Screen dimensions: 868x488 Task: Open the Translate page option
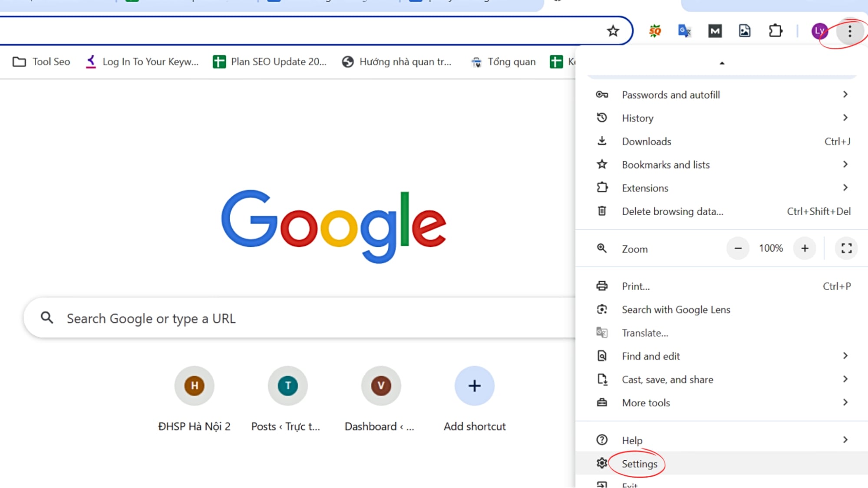click(x=644, y=332)
